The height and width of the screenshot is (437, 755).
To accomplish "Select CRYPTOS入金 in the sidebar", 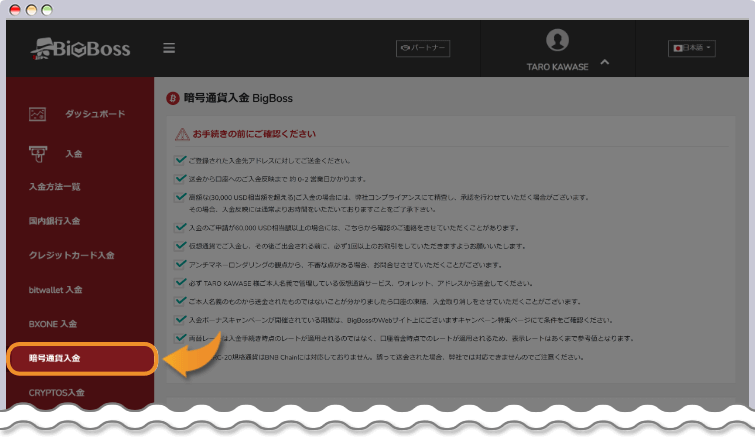I will [56, 393].
